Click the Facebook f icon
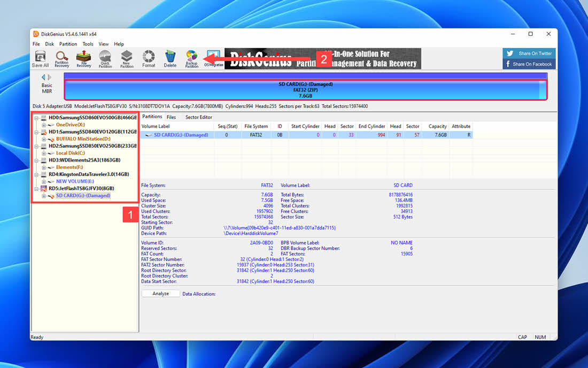Image resolution: width=588 pixels, height=368 pixels. [x=508, y=64]
